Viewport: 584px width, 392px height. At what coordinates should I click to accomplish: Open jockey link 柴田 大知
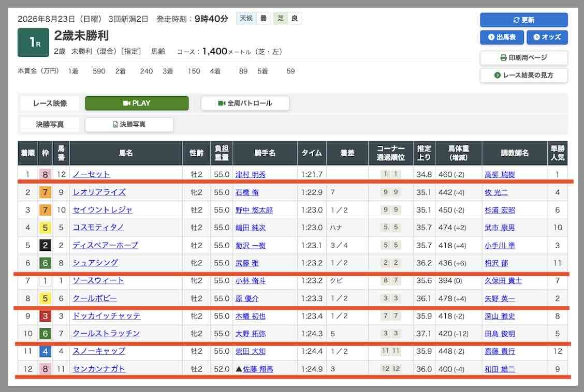pyautogui.click(x=250, y=351)
